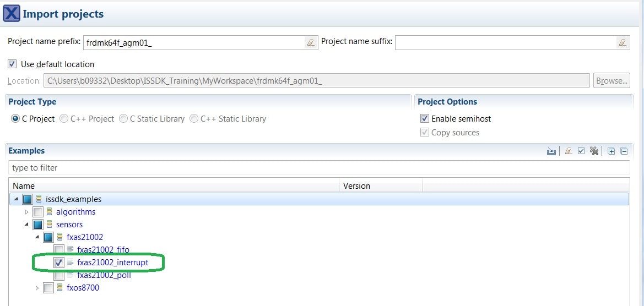
Task: Toggle the Use default location checkbox
Action: point(12,64)
